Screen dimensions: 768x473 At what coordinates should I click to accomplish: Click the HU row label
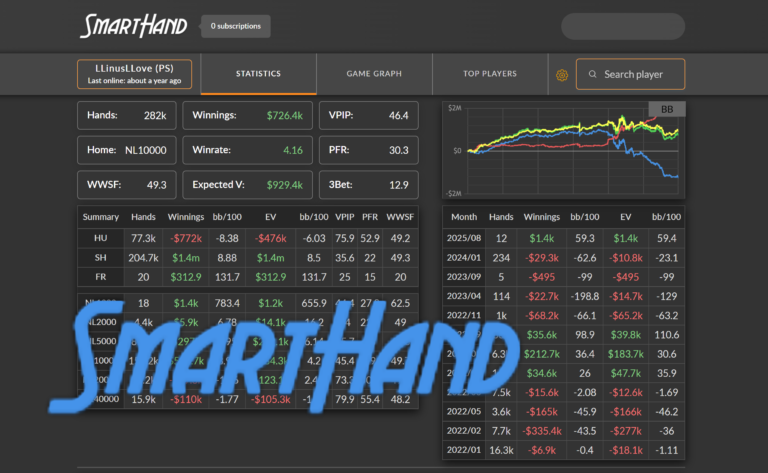tap(100, 238)
